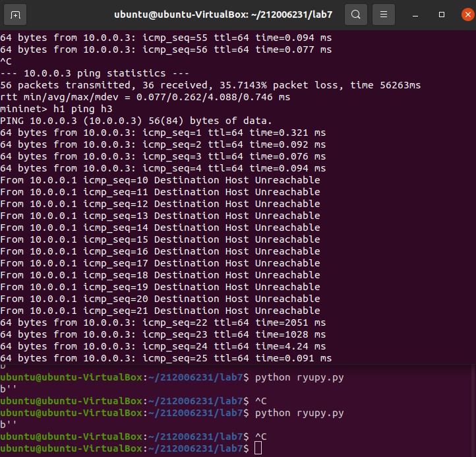Click the icmp_seq=14 Destination Host Unreachable line

tap(160, 227)
